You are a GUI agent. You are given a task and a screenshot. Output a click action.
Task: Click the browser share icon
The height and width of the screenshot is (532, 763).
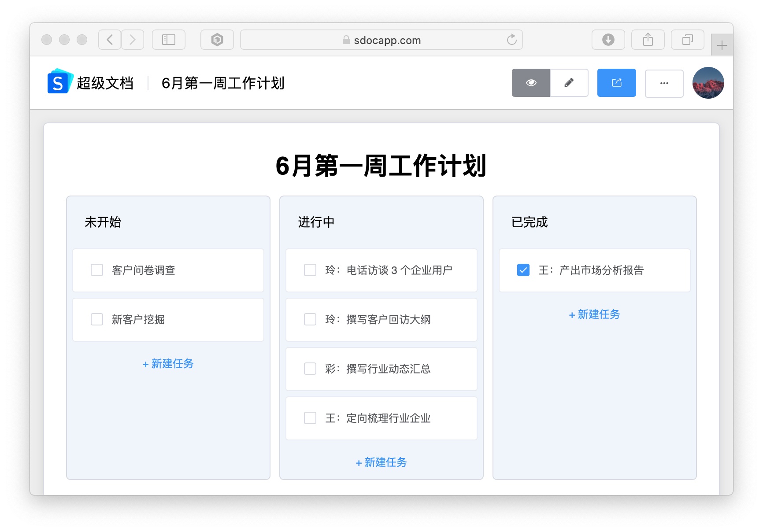point(648,40)
